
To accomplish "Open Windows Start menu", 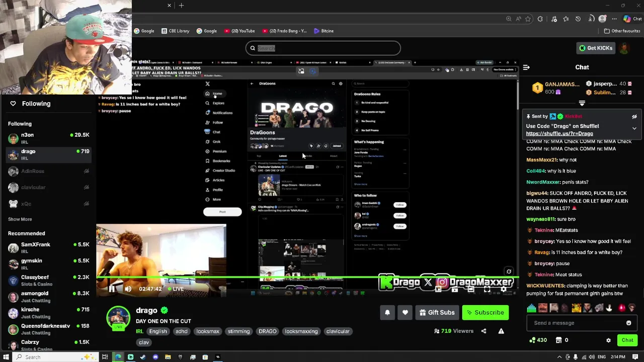I will (6, 357).
